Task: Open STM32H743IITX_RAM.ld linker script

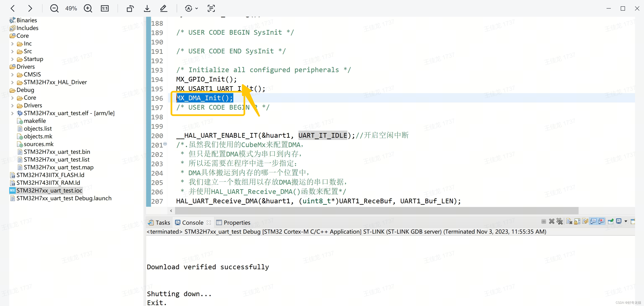Action: point(45,183)
